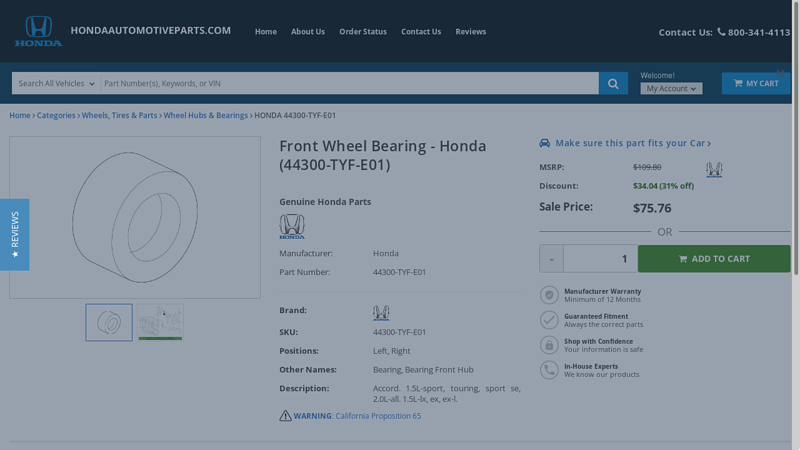The width and height of the screenshot is (800, 450).
Task: Click the California Proposition 65 warning icon
Action: click(x=285, y=416)
